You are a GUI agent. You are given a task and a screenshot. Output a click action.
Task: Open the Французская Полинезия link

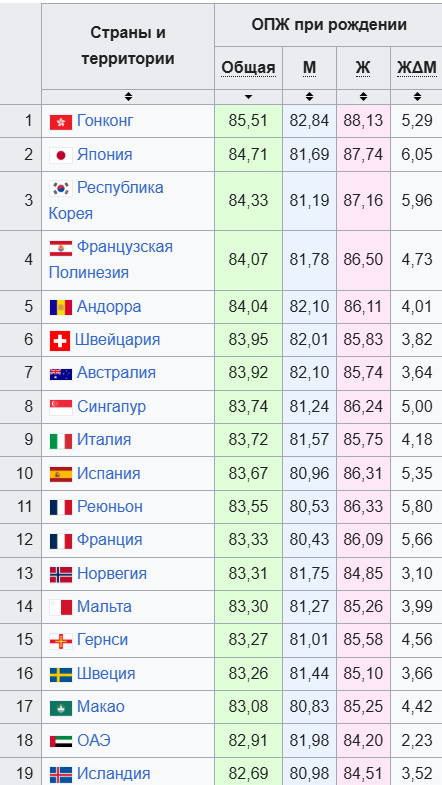(111, 260)
